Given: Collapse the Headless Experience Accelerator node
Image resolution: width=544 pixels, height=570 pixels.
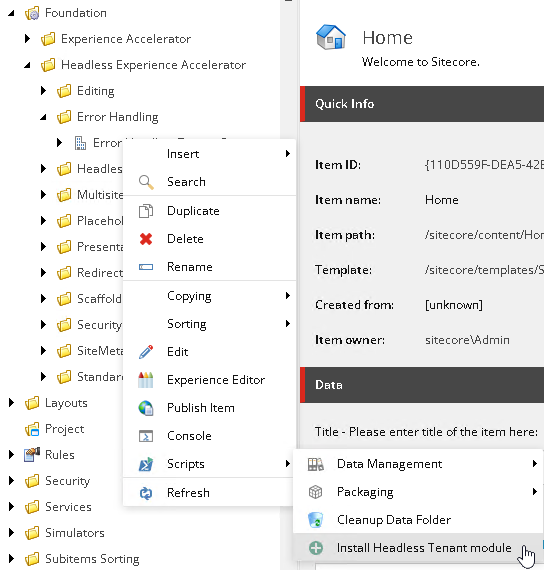Looking at the screenshot, I should (x=28, y=65).
